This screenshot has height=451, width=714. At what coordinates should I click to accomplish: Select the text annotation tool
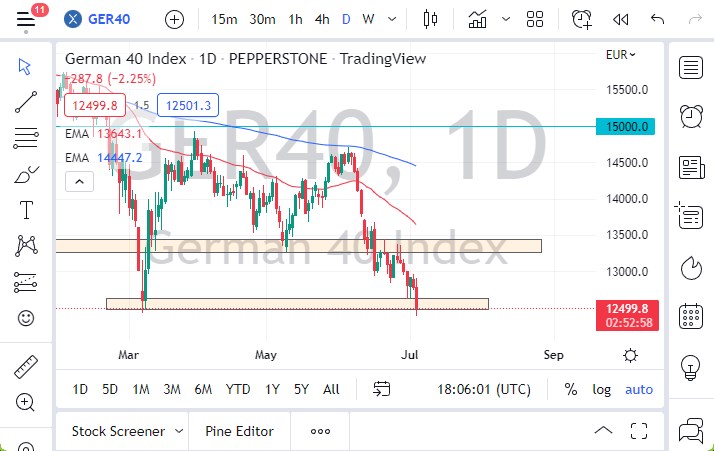(26, 210)
